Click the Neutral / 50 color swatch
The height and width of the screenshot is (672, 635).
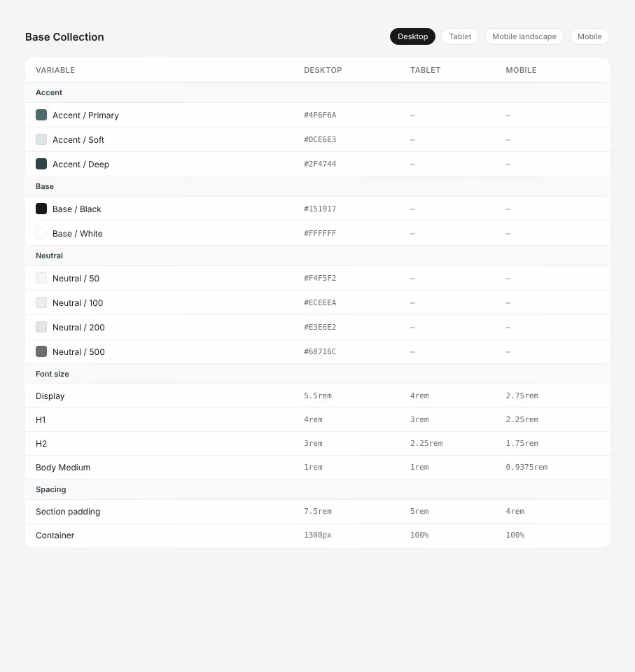click(41, 278)
